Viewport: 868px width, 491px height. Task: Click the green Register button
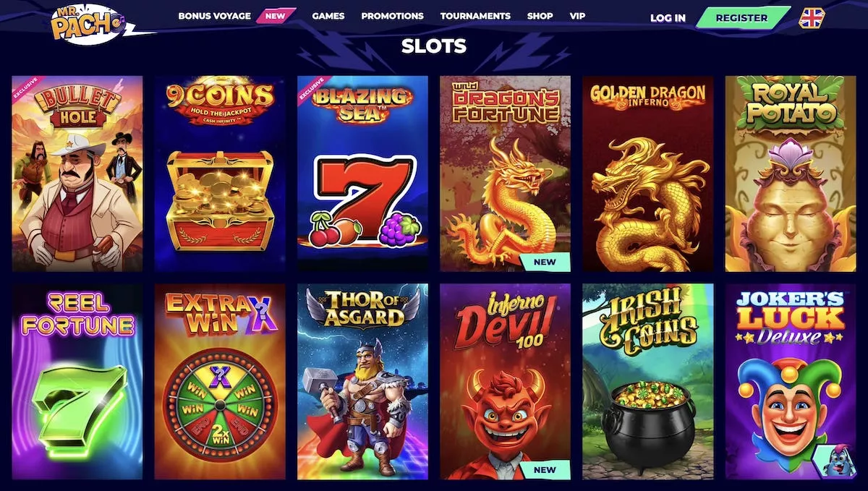[x=741, y=17]
